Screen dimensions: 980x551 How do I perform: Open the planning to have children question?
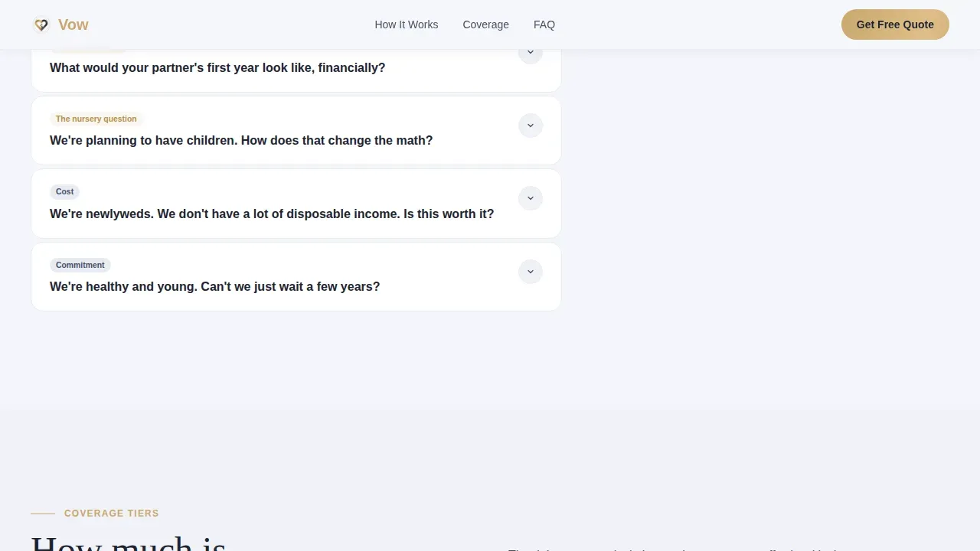(241, 141)
